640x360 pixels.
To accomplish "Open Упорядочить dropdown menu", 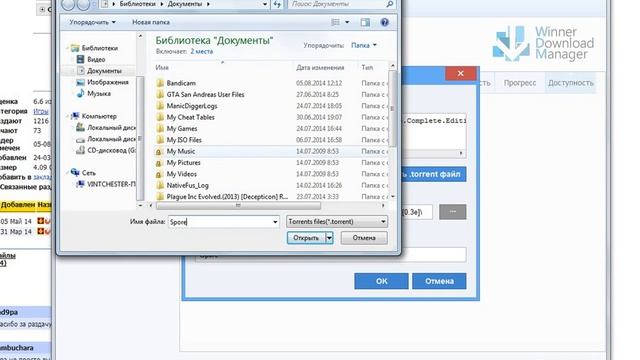I will [92, 22].
